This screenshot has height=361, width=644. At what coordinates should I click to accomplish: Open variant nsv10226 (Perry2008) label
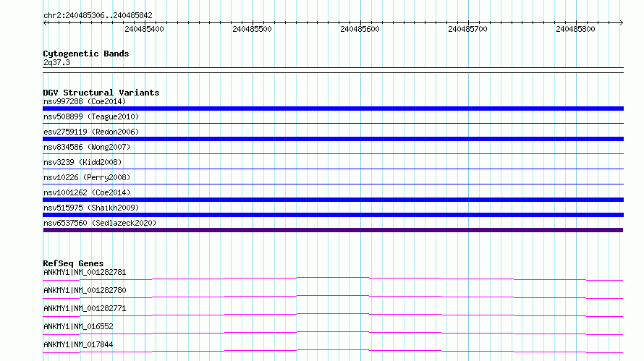coord(87,177)
